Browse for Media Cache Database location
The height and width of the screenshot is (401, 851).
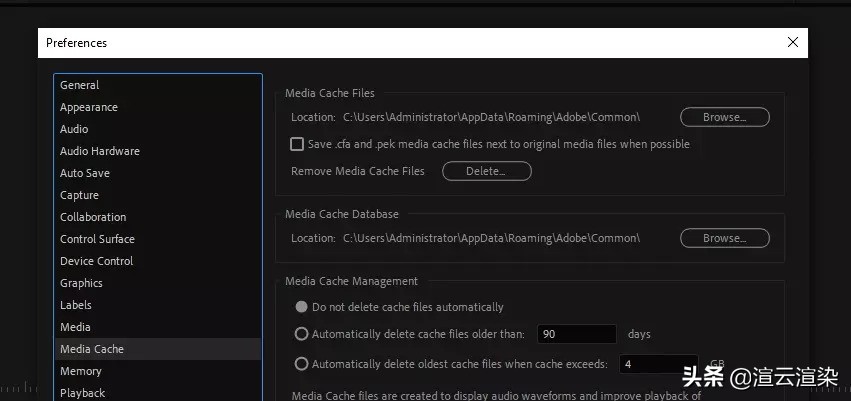point(724,238)
